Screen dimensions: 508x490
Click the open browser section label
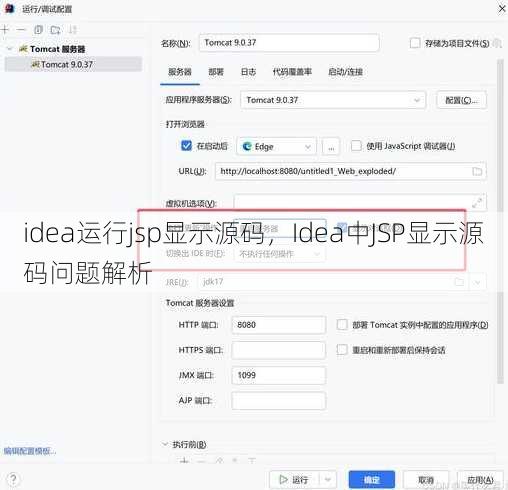185,124
